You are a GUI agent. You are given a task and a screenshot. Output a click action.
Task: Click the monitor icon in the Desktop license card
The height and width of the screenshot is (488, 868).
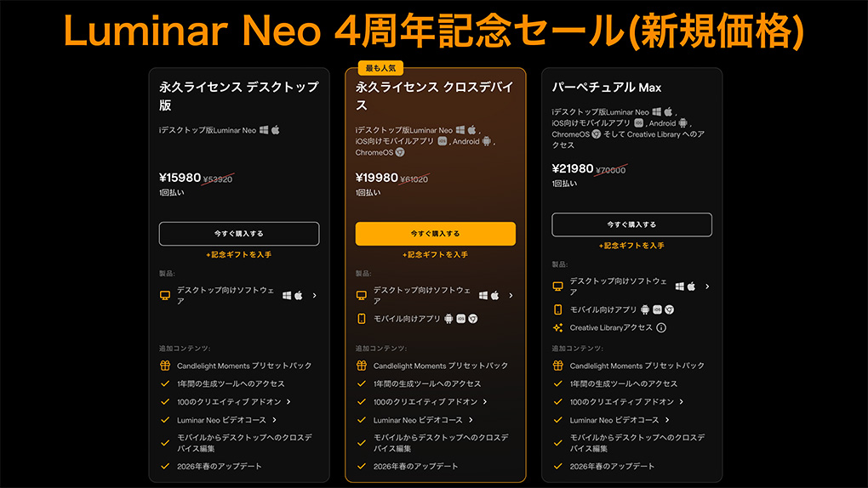pyautogui.click(x=165, y=296)
